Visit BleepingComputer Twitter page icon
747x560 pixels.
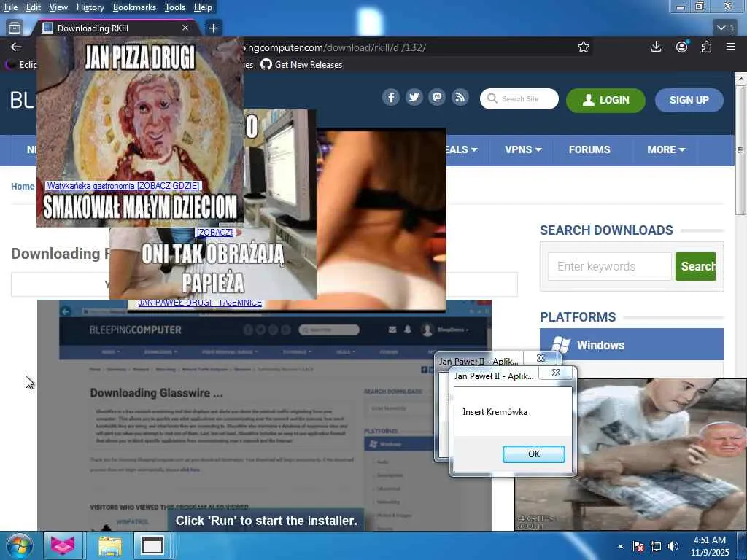tap(414, 98)
